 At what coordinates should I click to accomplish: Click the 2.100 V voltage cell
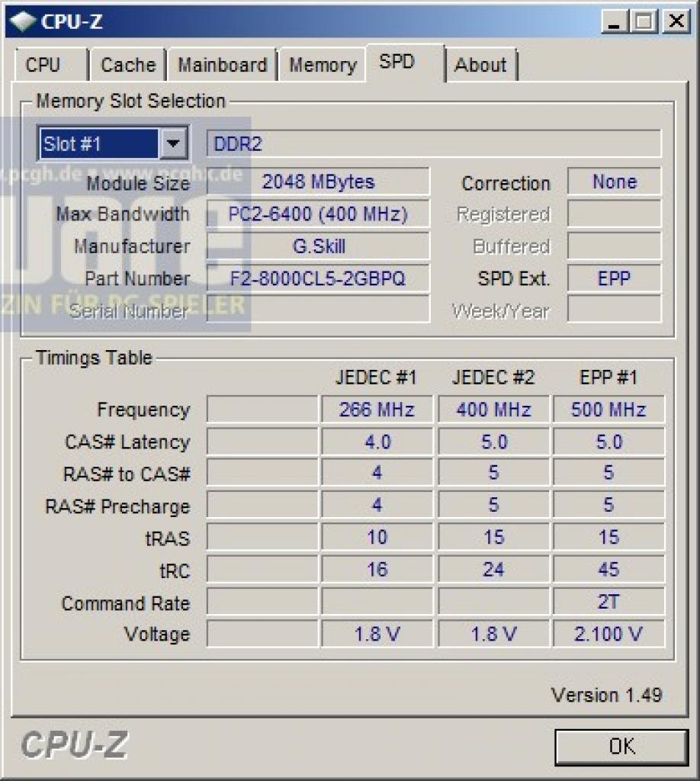click(608, 634)
